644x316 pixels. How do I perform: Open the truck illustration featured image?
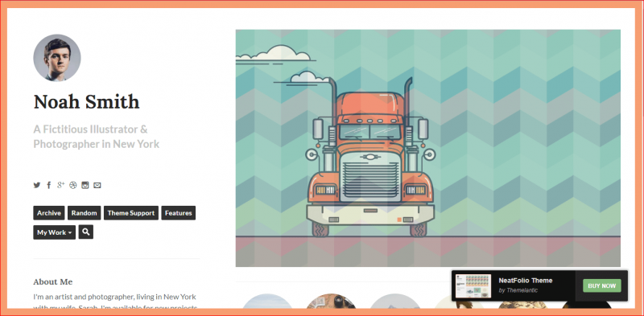click(x=428, y=148)
